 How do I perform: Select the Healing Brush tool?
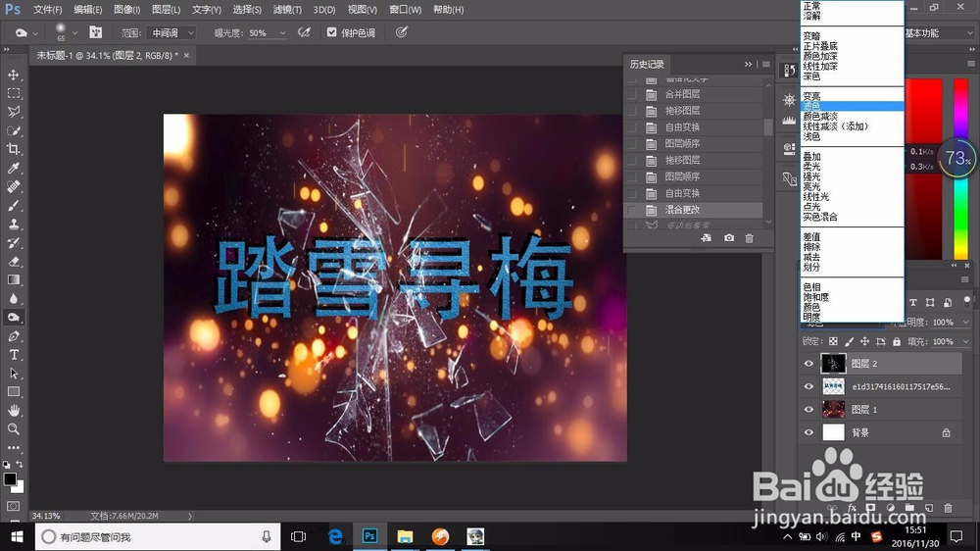(13, 187)
